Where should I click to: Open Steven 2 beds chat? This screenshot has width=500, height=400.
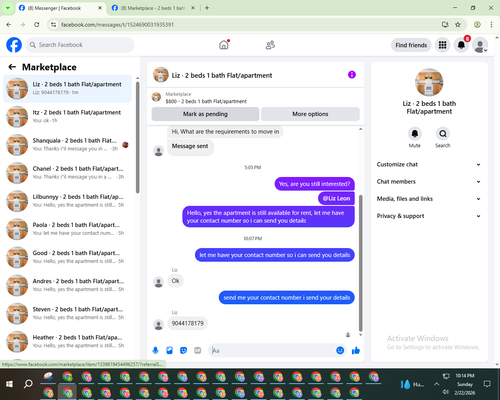pyautogui.click(x=67, y=313)
